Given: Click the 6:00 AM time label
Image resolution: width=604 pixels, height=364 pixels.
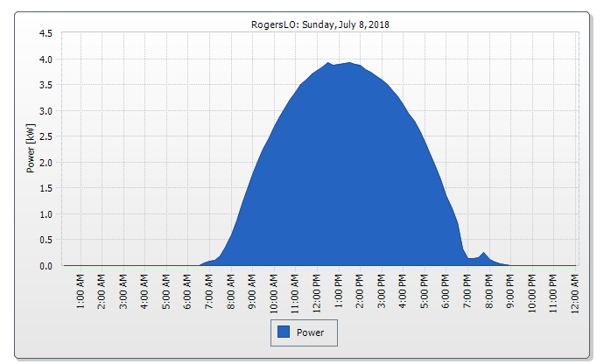Looking at the screenshot, I should (x=187, y=291).
